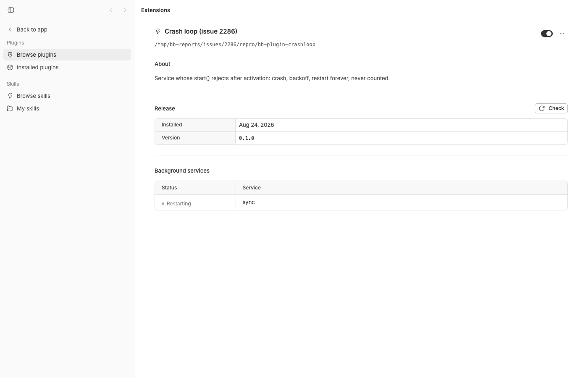Screen dimensions: 588x378
Task: Click the Crash loop (issue 2286) title
Action: (x=201, y=31)
